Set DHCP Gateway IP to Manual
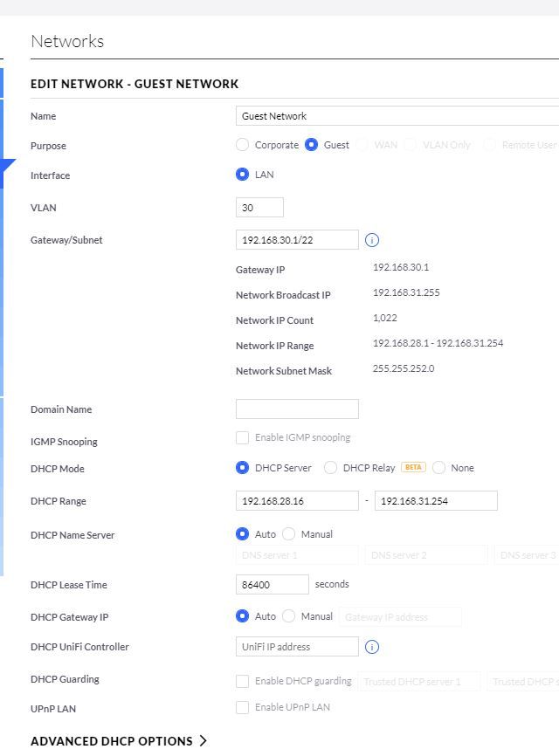Viewport: 559px width, 756px height. coord(289,616)
